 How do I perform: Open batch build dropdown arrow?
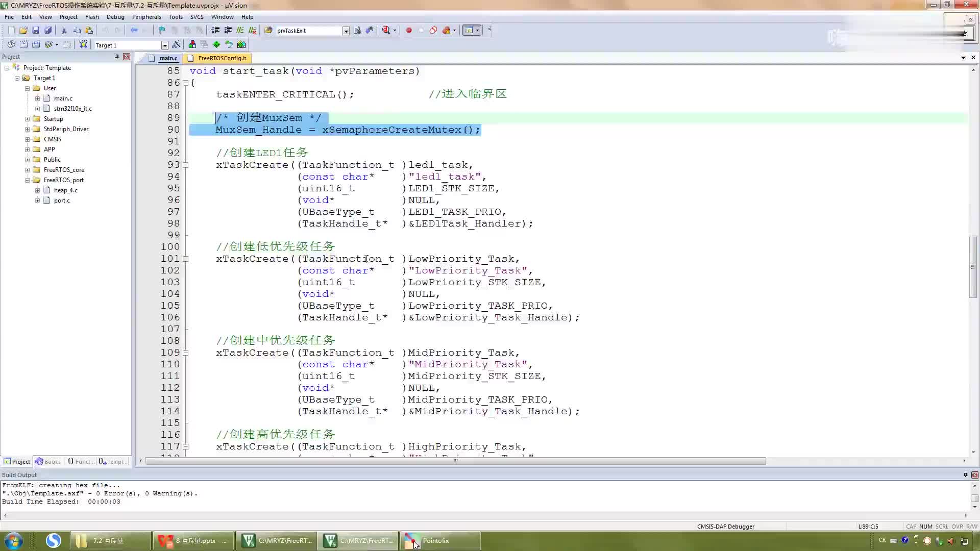coord(57,44)
